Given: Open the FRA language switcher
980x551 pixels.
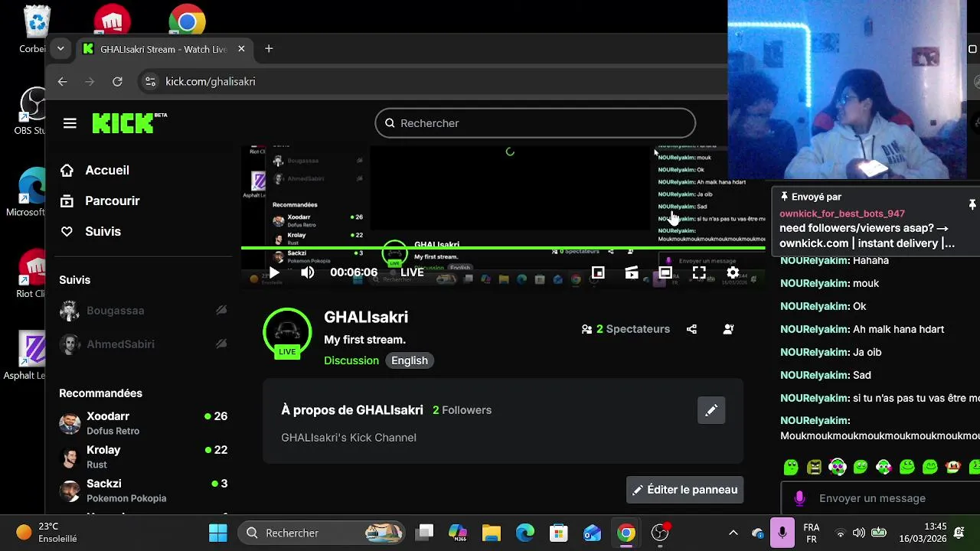Looking at the screenshot, I should tap(812, 533).
